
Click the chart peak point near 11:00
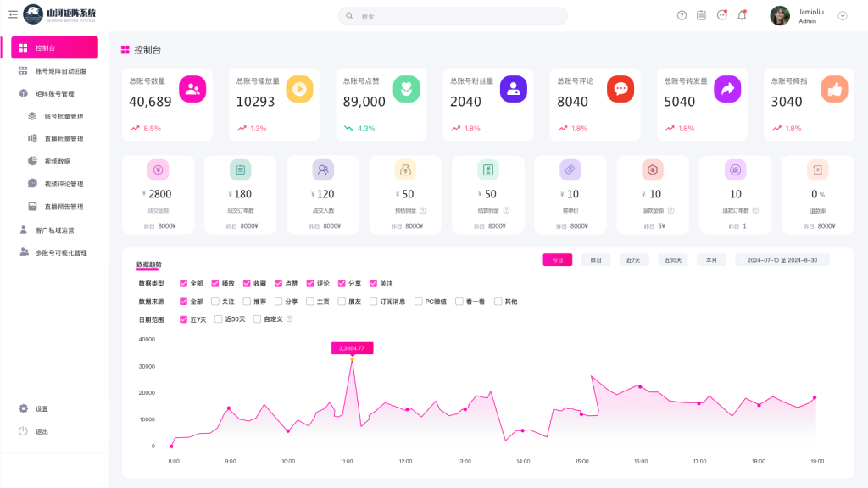[352, 359]
